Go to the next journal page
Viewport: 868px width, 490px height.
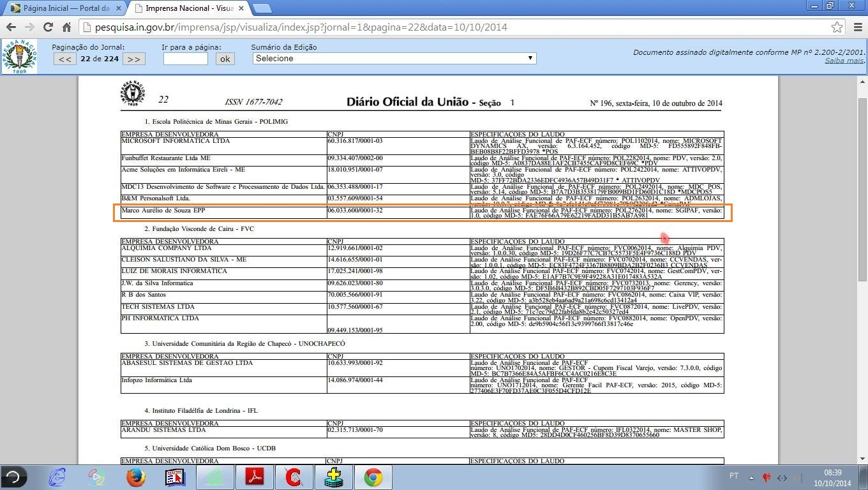click(133, 59)
